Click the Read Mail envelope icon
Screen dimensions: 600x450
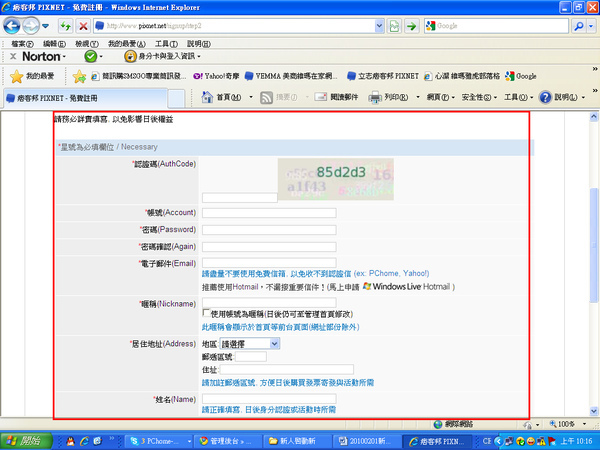pos(321,97)
